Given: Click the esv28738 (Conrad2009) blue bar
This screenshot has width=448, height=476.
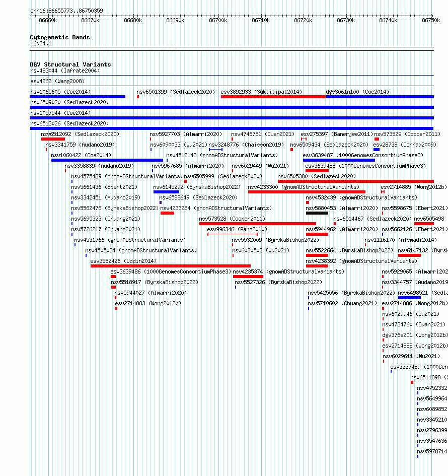Looking at the screenshot, I should coord(377,150).
